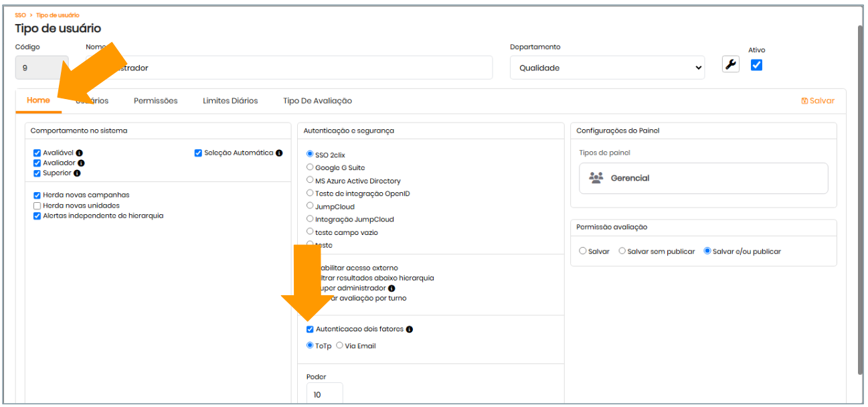This screenshot has width=868, height=407.
Task: Open the Limites Diários tab
Action: 230,100
